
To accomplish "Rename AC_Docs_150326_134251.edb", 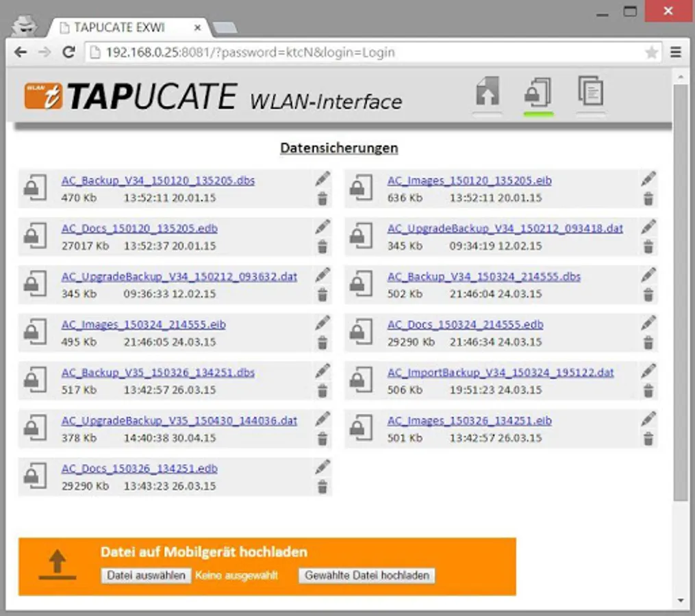I will point(323,467).
